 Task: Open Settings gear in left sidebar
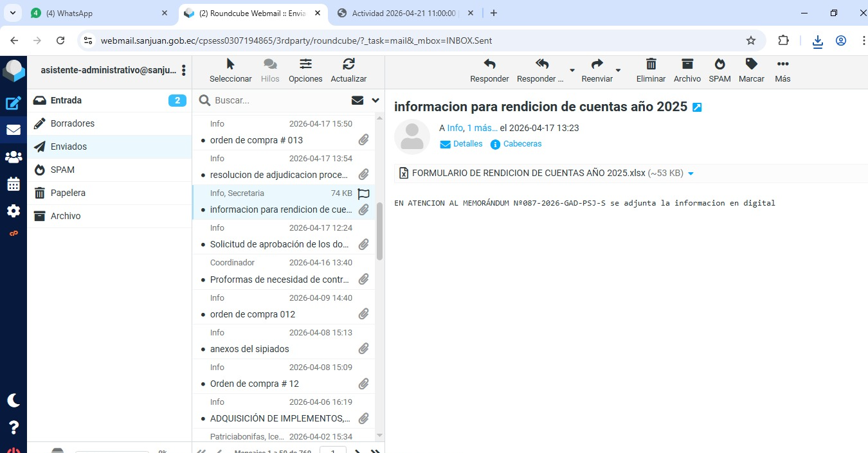(14, 211)
